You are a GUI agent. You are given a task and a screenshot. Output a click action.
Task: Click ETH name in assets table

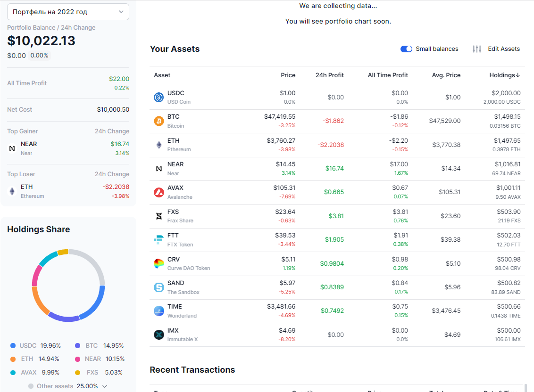pos(173,141)
